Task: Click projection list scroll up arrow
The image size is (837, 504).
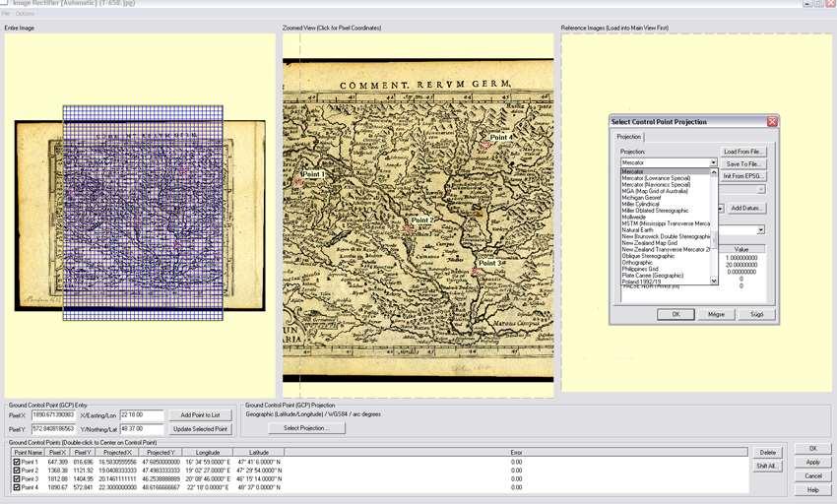Action: (x=714, y=172)
